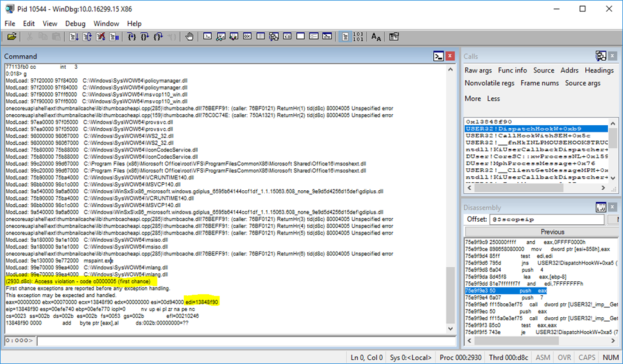Toggle Frame nums in Calls panel
Screen dimensions: 623x364
pyautogui.click(x=540, y=83)
